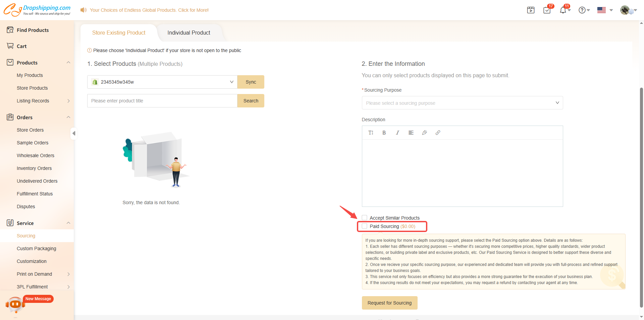Check the Paid Sourcing checkbox
This screenshot has height=320, width=644.
pos(365,226)
